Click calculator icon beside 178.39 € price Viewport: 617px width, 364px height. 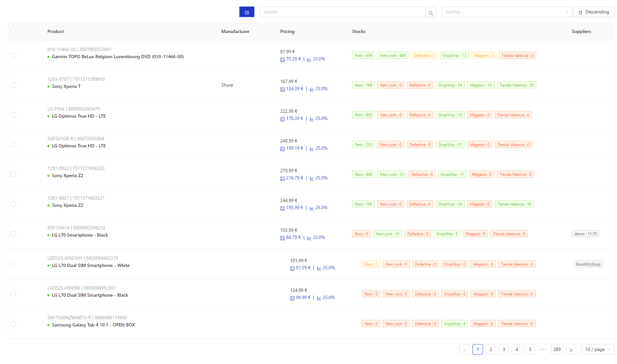tap(283, 119)
